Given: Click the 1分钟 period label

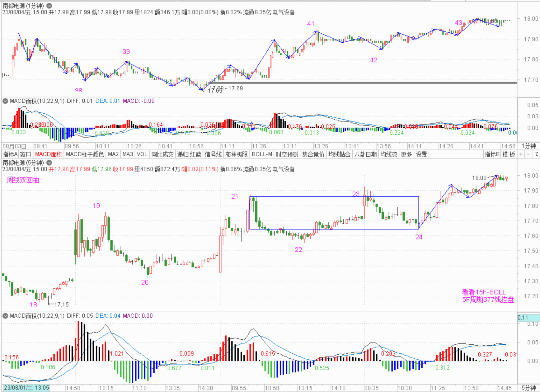Looking at the screenshot, I should point(528,146).
